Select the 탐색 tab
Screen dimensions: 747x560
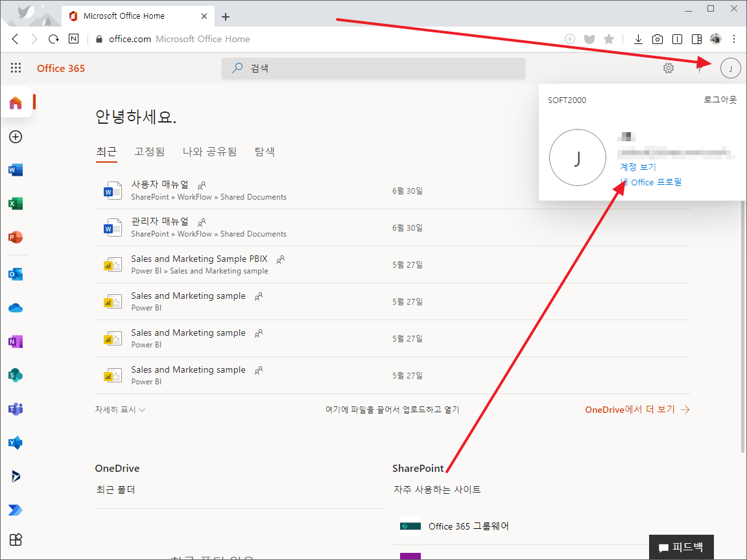[265, 152]
